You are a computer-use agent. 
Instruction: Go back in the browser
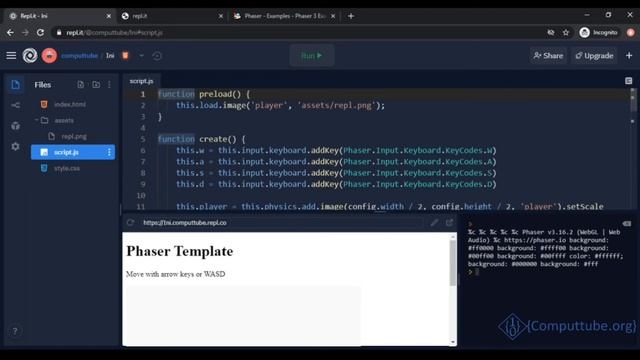(x=10, y=32)
